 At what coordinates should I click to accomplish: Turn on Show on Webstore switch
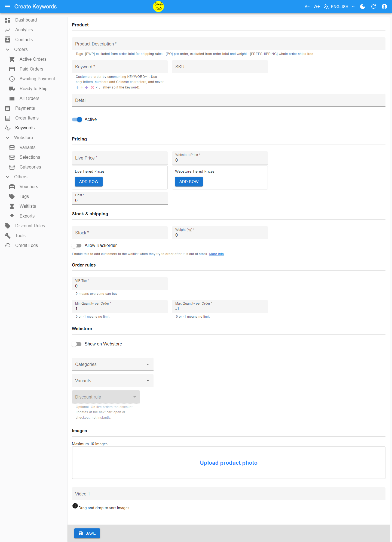click(x=77, y=344)
